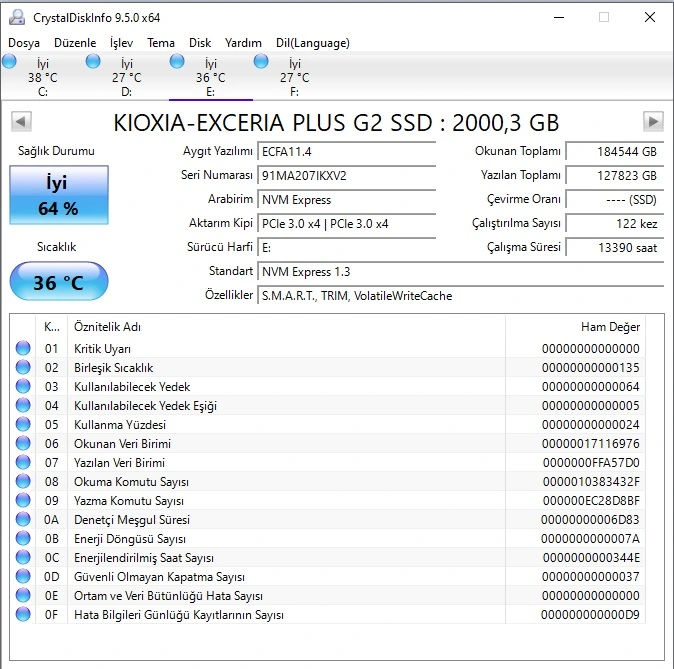Click status orb of Ortam ve Veri Bütünlüğü row

(x=23, y=595)
